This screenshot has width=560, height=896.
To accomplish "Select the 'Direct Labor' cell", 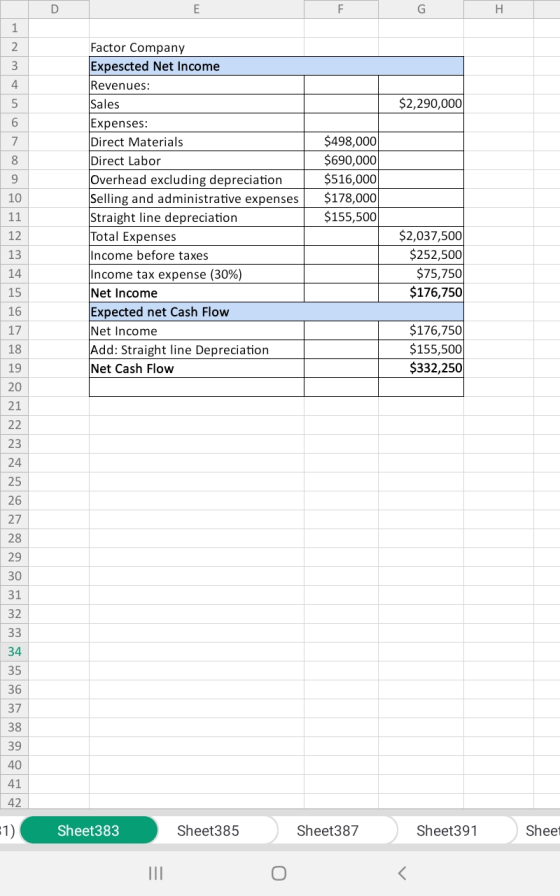I will (197, 161).
